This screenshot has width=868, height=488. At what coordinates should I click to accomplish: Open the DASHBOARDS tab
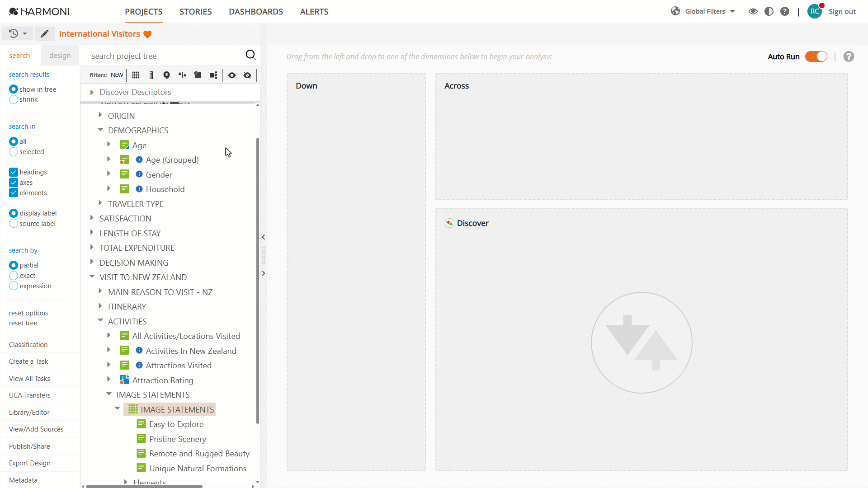(256, 12)
